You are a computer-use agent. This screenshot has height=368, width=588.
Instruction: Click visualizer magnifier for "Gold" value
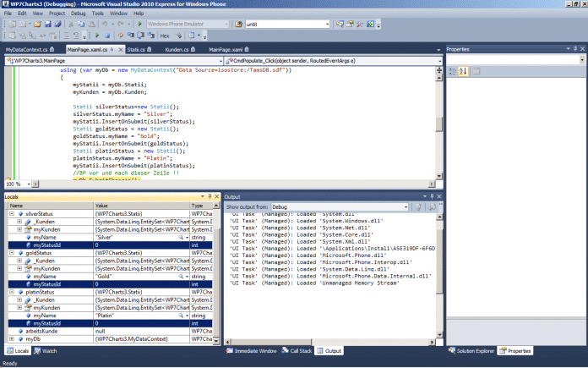click(181, 277)
